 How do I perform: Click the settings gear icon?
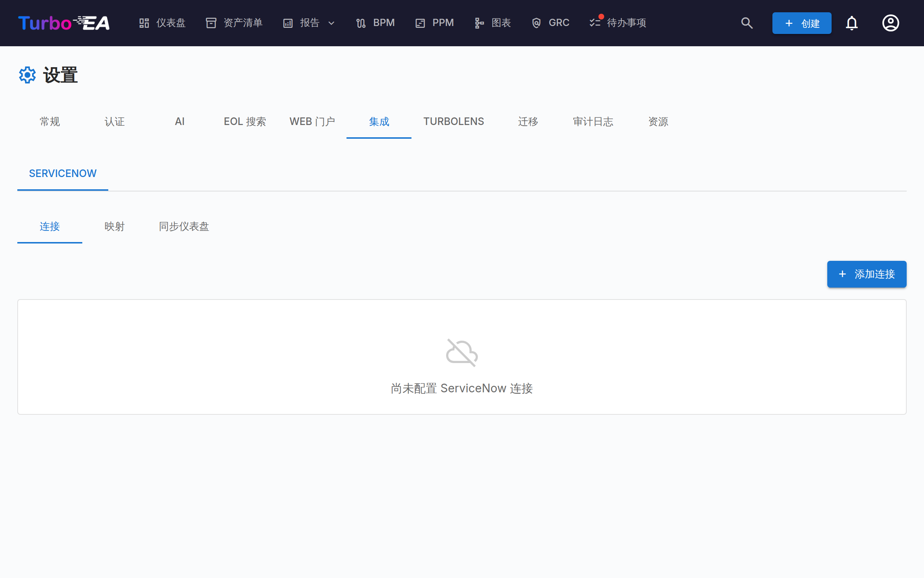tap(27, 75)
